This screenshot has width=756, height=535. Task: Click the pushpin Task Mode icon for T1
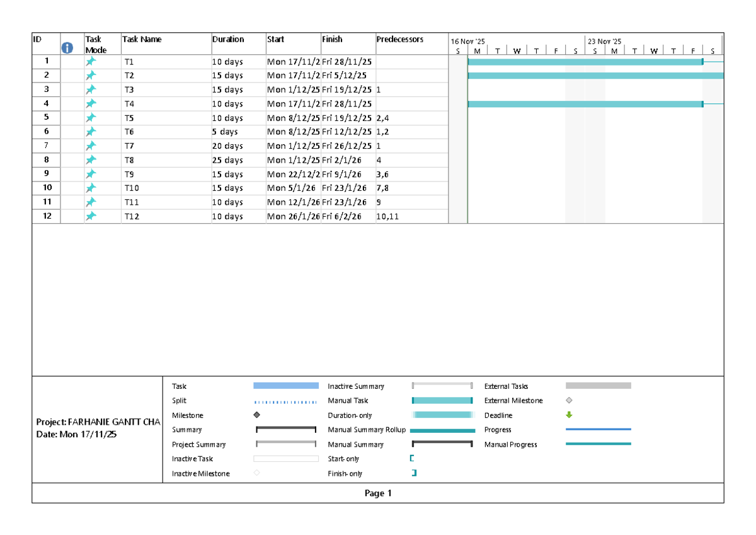pyautogui.click(x=91, y=61)
